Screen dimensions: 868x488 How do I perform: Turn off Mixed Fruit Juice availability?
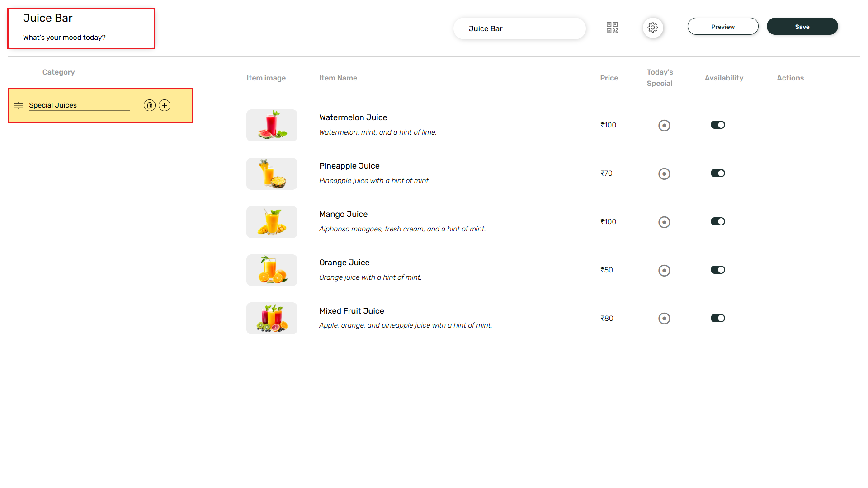point(717,318)
